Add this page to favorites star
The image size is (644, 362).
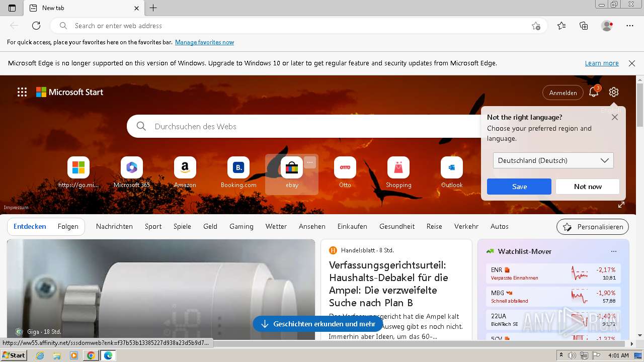tap(536, 26)
